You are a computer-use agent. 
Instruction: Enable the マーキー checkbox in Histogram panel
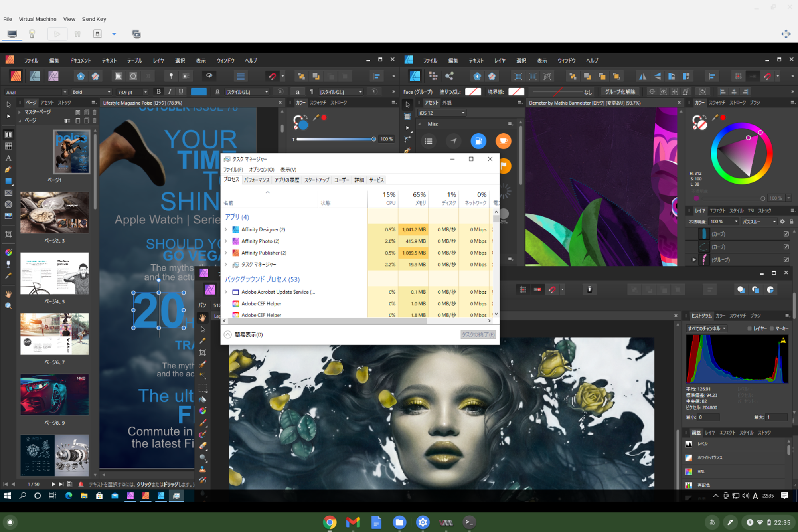pyautogui.click(x=772, y=328)
